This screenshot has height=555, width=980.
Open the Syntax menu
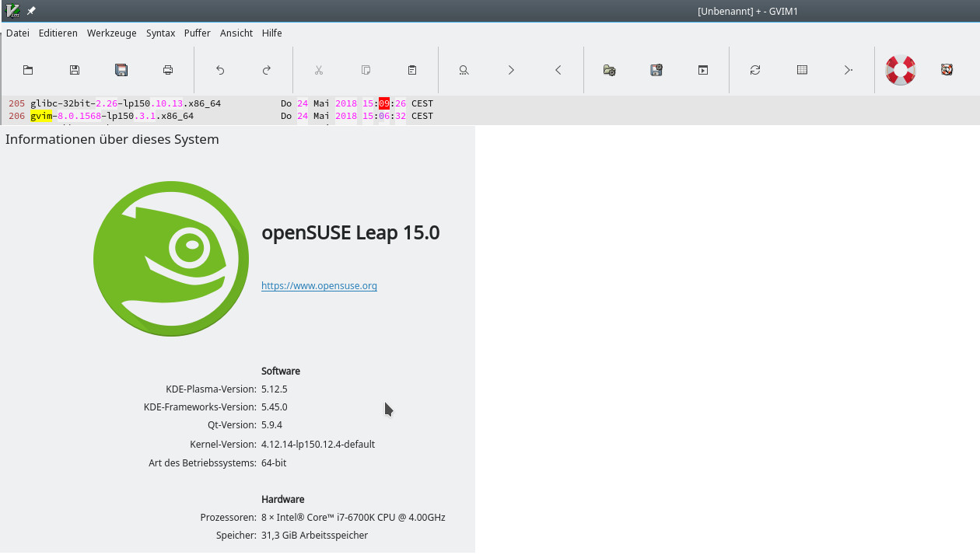click(x=160, y=33)
